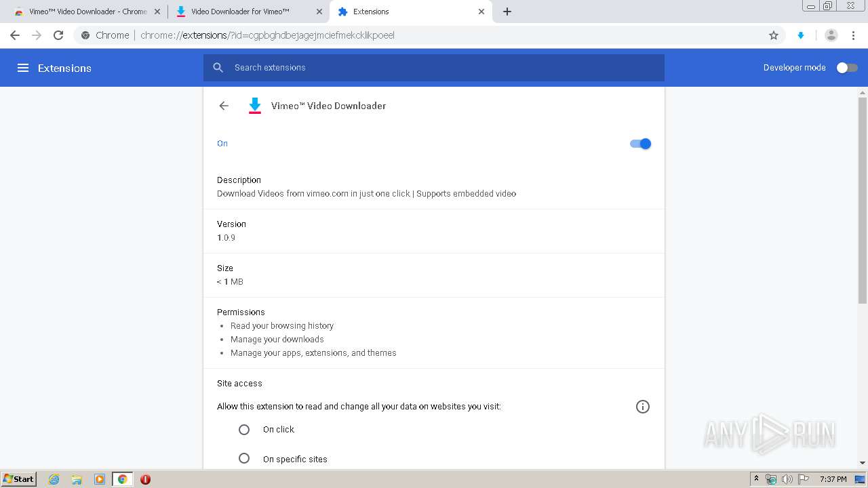
Task: Close the Vimeo Video Downloader Chrome tab
Action: pos(157,12)
